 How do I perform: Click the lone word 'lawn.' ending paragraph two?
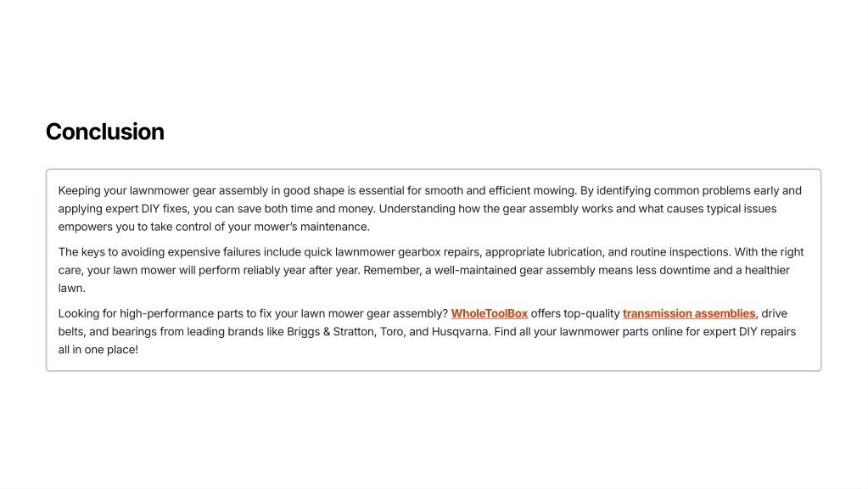click(72, 288)
